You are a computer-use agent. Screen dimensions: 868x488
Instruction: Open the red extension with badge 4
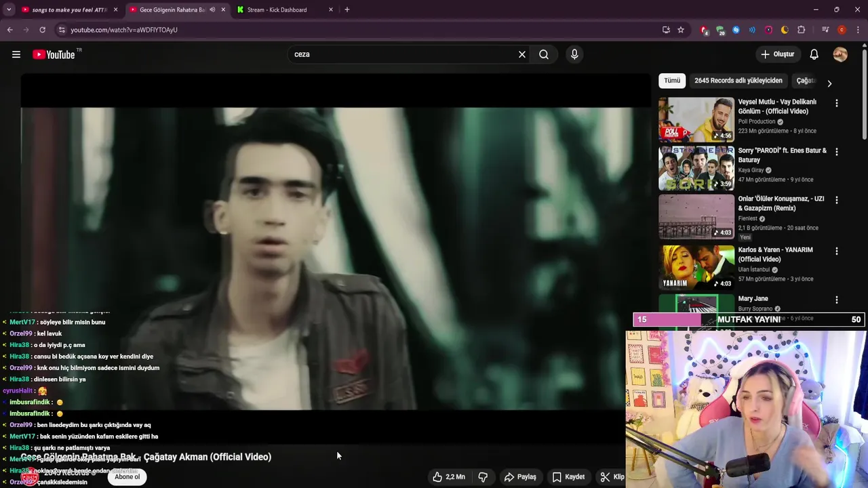704,30
